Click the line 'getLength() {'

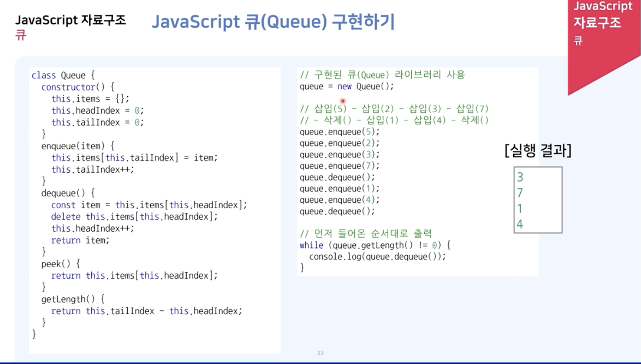[x=73, y=299]
